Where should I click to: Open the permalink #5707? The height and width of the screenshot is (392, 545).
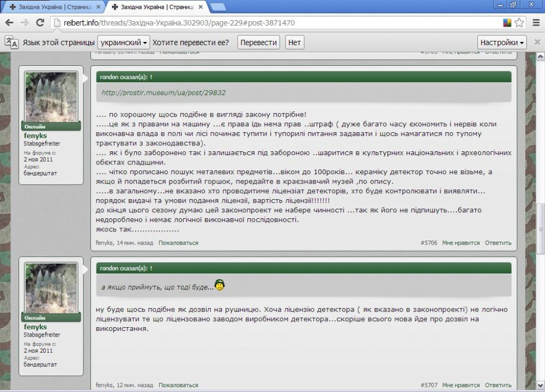coord(429,385)
